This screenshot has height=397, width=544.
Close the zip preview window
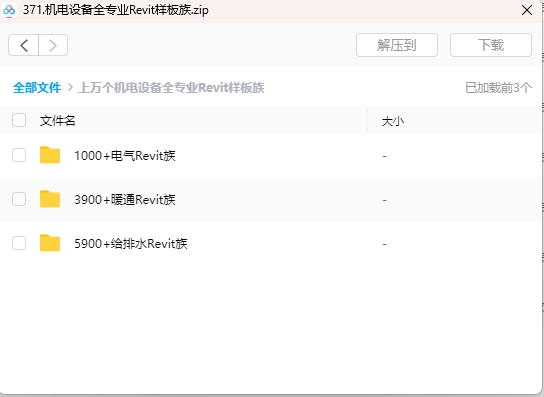click(x=527, y=10)
